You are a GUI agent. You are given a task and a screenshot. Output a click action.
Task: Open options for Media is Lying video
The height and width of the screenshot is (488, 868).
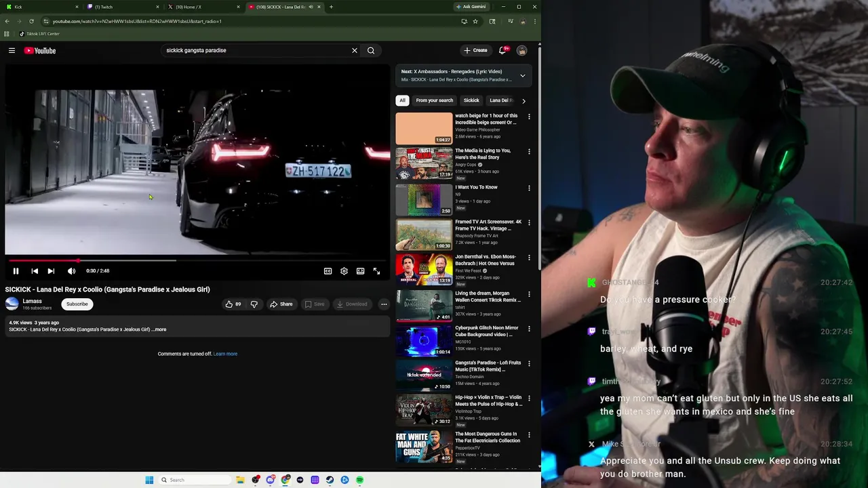529,151
